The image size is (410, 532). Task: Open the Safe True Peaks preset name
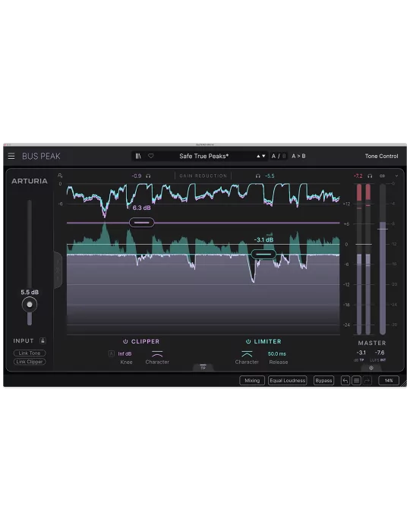[x=204, y=156]
